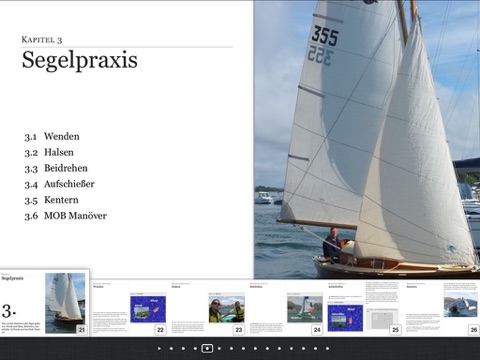Jump to section 3.4 Aufschießer
Viewport: 480px width, 360px height.
click(x=60, y=184)
